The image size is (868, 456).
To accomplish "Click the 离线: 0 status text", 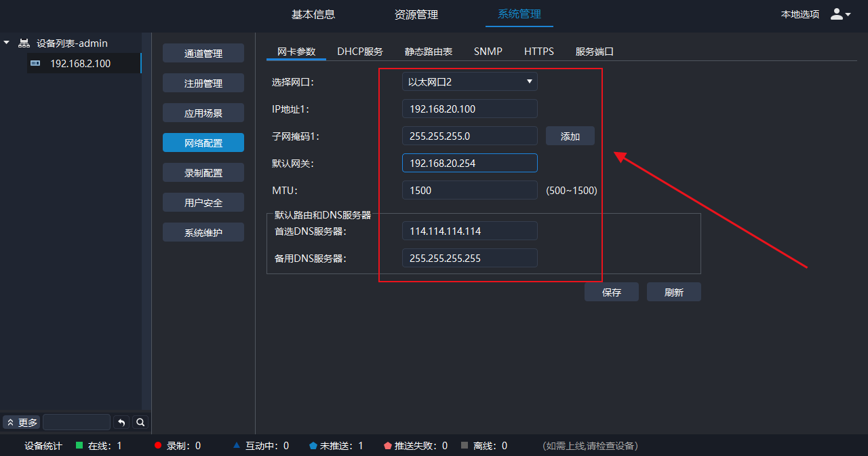I will [490, 446].
